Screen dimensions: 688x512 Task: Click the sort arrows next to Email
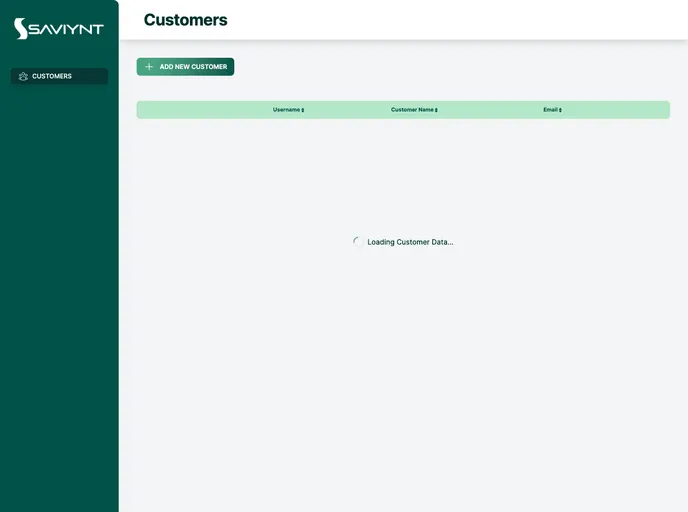[560, 110]
